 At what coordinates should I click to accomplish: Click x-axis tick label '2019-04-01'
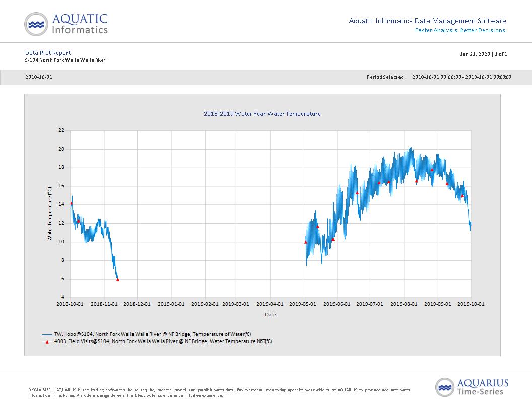tap(270, 304)
